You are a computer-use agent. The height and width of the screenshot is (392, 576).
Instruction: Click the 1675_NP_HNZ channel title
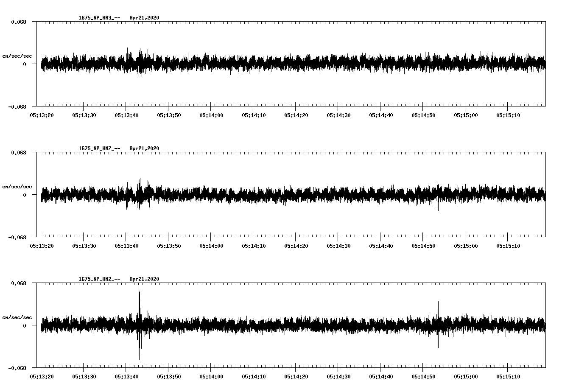coord(99,148)
